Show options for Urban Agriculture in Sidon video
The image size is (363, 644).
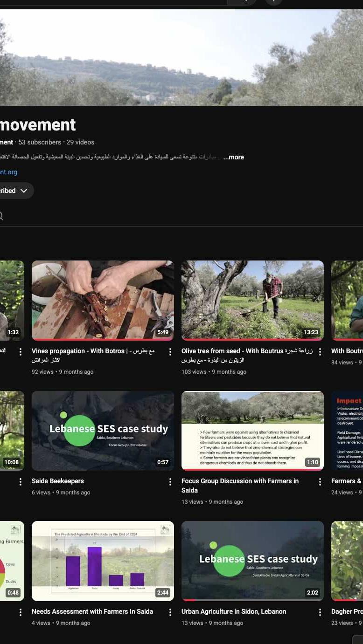coord(320,612)
